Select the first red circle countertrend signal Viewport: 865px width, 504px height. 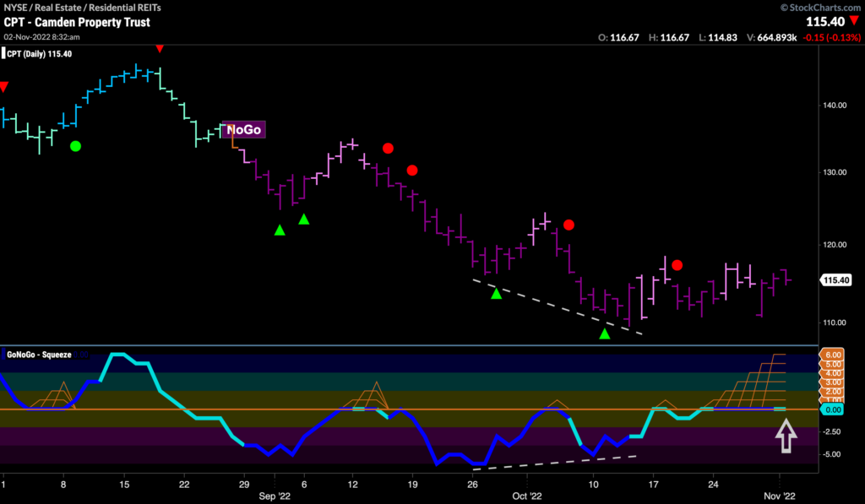pos(388,148)
